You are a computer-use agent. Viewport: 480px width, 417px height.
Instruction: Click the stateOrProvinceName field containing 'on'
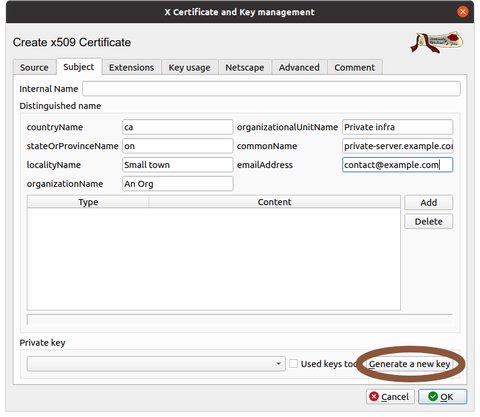(x=177, y=146)
